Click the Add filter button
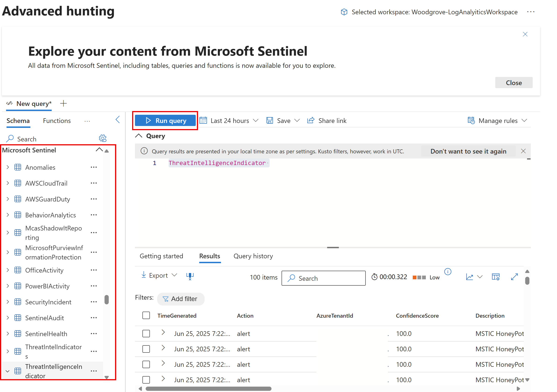Viewport: 557px width, 392px height. click(x=181, y=299)
